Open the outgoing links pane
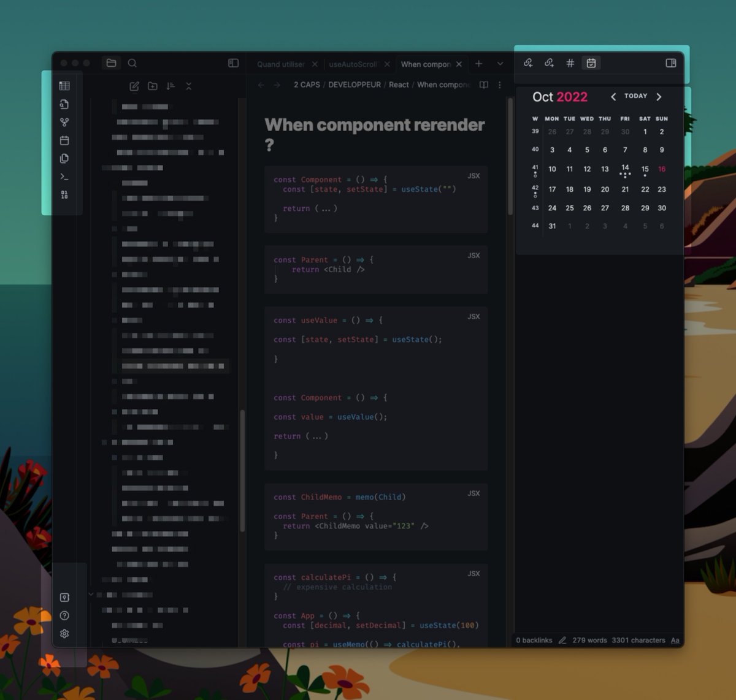 click(x=550, y=63)
